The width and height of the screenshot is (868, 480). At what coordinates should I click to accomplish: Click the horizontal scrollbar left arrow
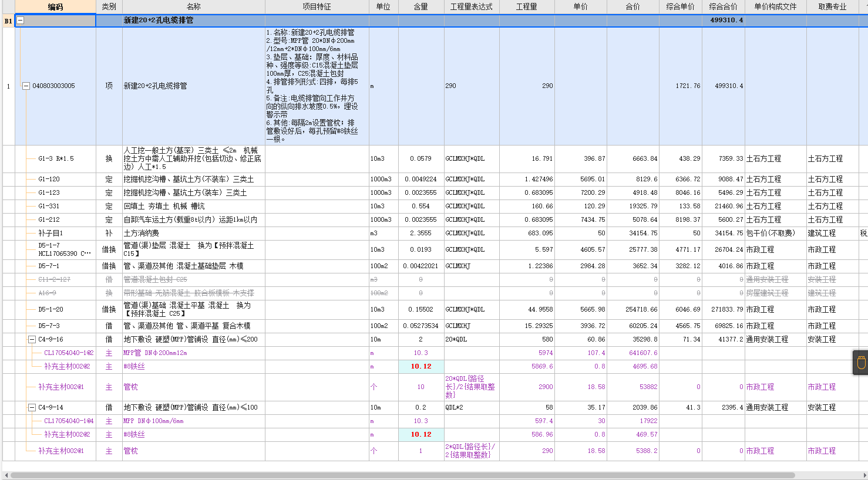[x=6, y=475]
